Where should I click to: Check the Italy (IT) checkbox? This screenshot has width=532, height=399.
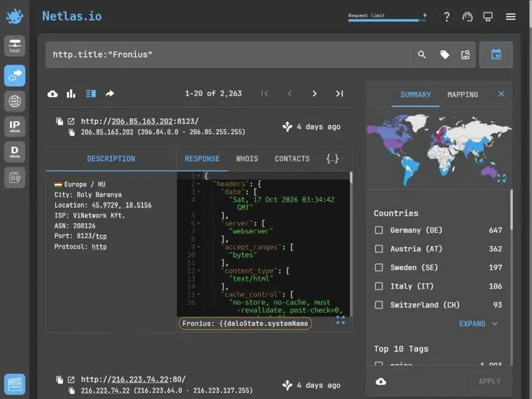[379, 286]
